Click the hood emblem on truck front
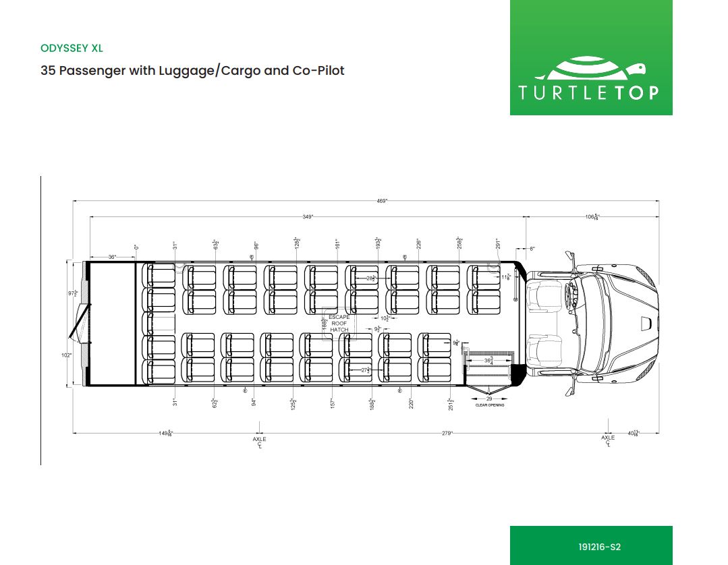Image resolution: width=728 pixels, height=565 pixels. pos(646,324)
